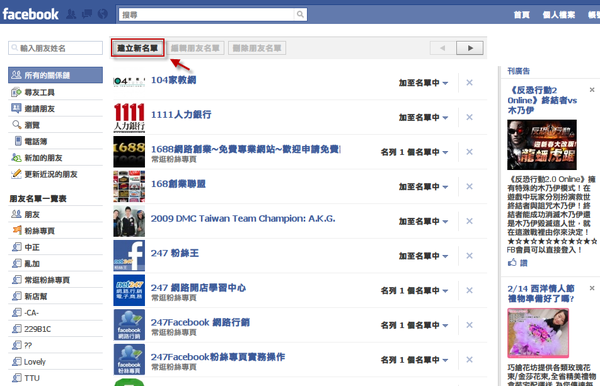The image size is (600, 386).
Task: Focus the top search field
Action: tap(207, 15)
